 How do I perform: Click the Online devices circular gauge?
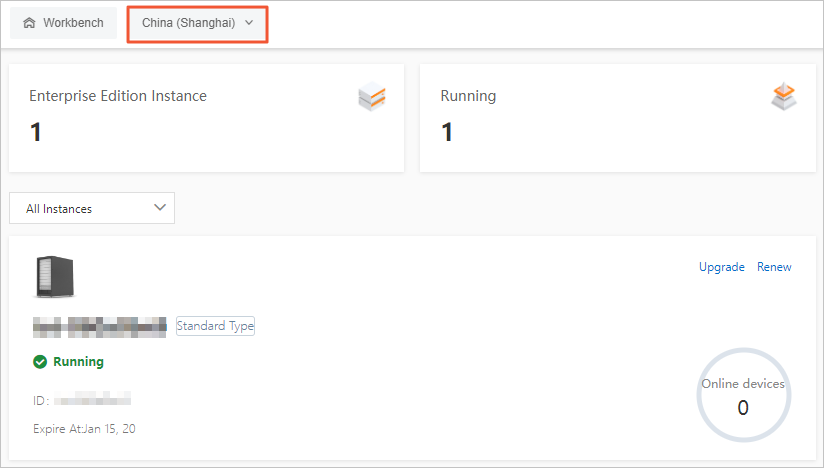743,396
